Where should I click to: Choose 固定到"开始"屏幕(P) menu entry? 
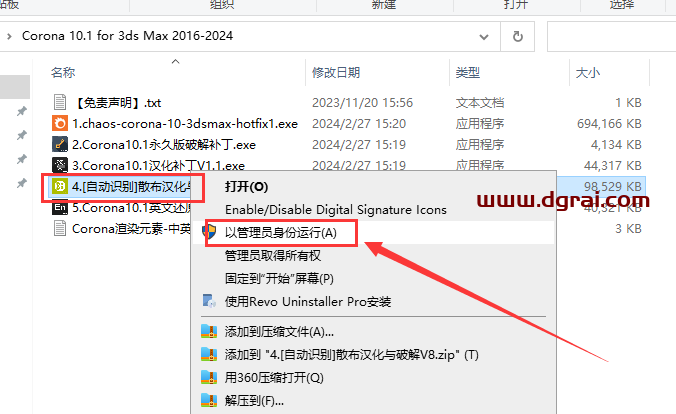pyautogui.click(x=279, y=278)
